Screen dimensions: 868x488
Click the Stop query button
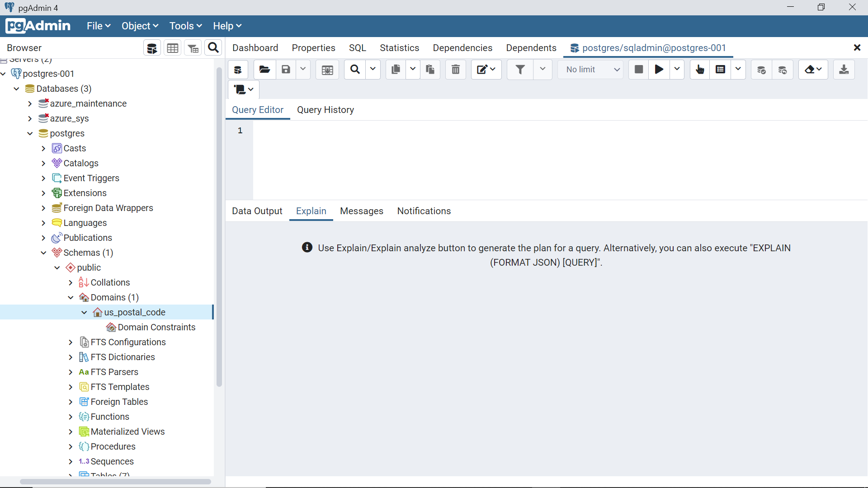coord(638,70)
